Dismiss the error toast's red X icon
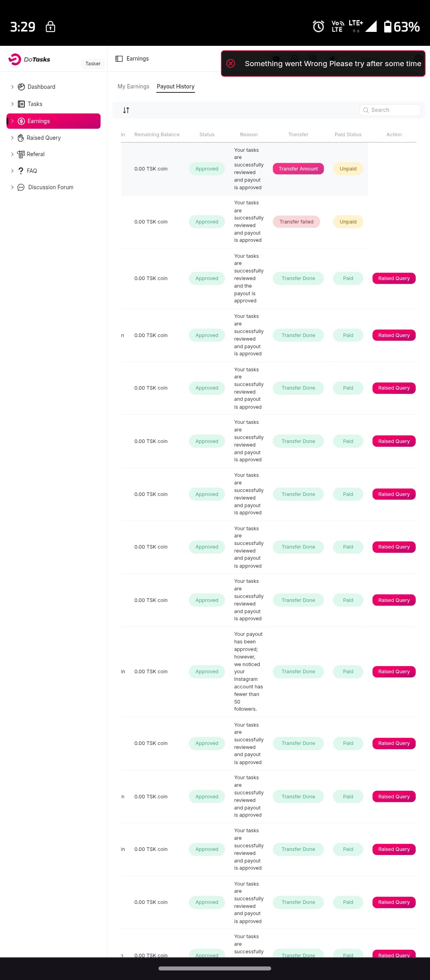Screen dimensions: 430x980 pyautogui.click(x=231, y=64)
